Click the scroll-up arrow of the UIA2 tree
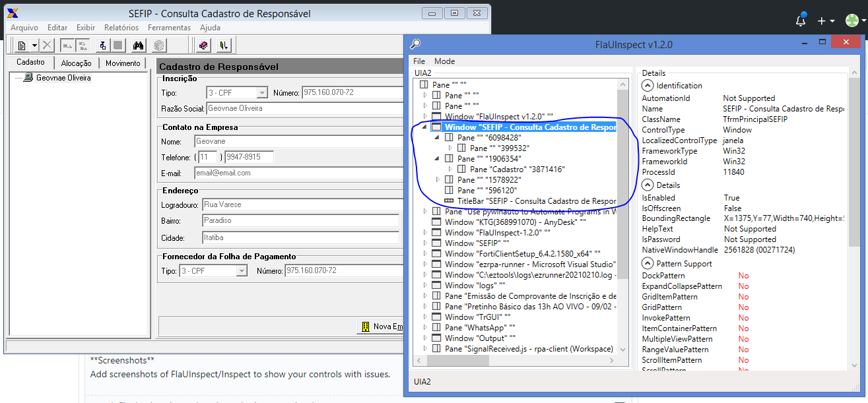The height and width of the screenshot is (403, 868). click(624, 84)
